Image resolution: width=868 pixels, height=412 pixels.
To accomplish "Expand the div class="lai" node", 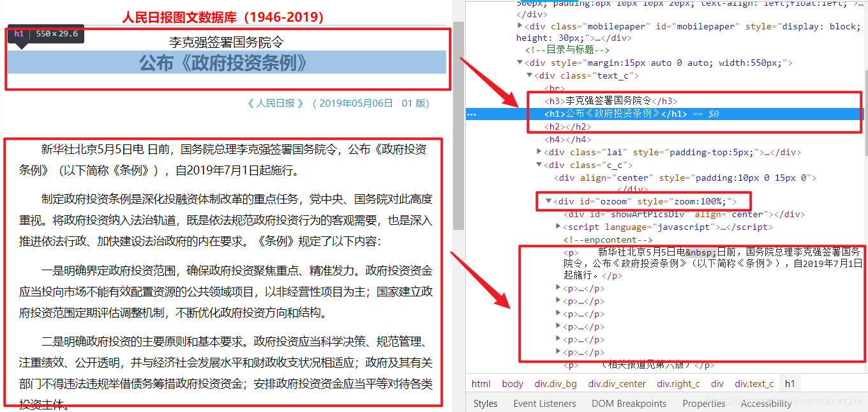I will [x=539, y=152].
